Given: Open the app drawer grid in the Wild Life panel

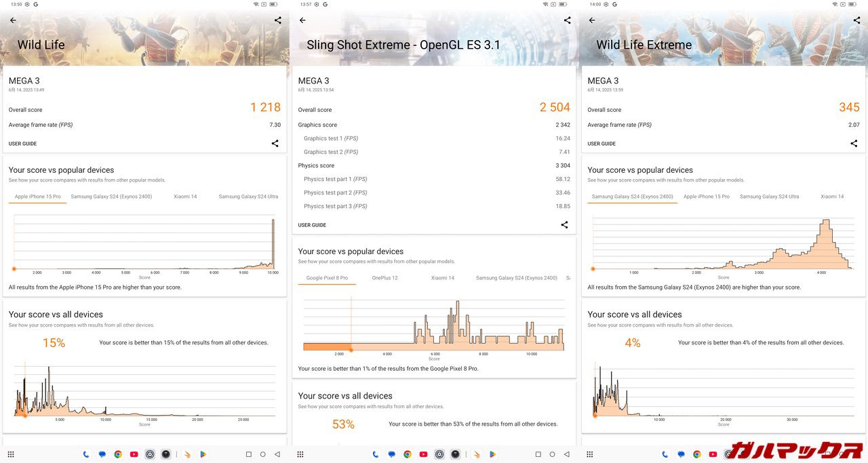Looking at the screenshot, I should (x=11, y=454).
